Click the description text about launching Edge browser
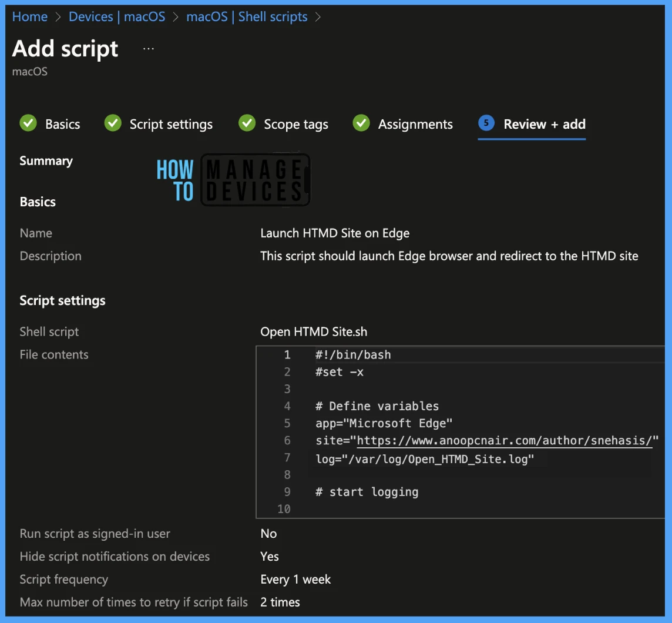Viewport: 672px width, 623px height. (x=449, y=256)
